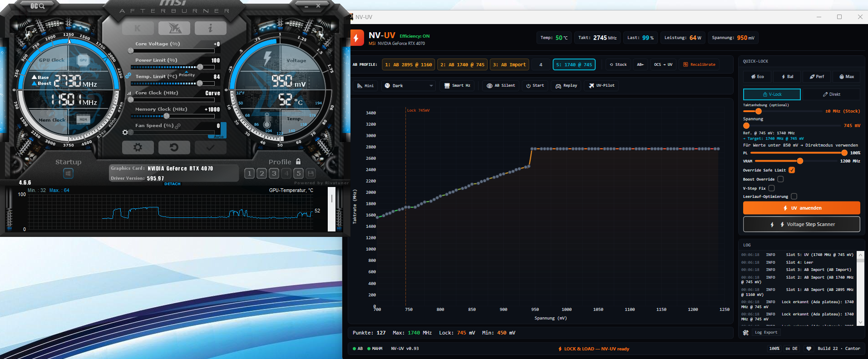Click the Spannung slider handle

(746, 126)
